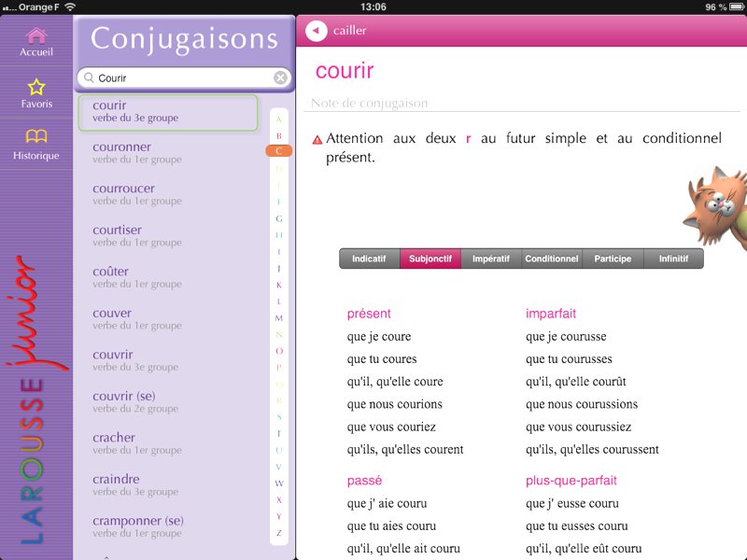The width and height of the screenshot is (747, 560).
Task: Switch to the Indicatif tab
Action: 369,259
